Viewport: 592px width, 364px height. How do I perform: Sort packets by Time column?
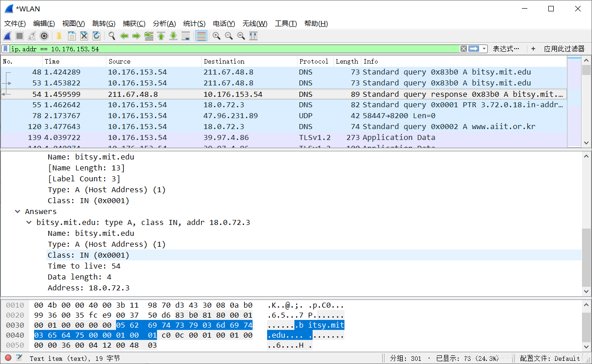tap(75, 61)
